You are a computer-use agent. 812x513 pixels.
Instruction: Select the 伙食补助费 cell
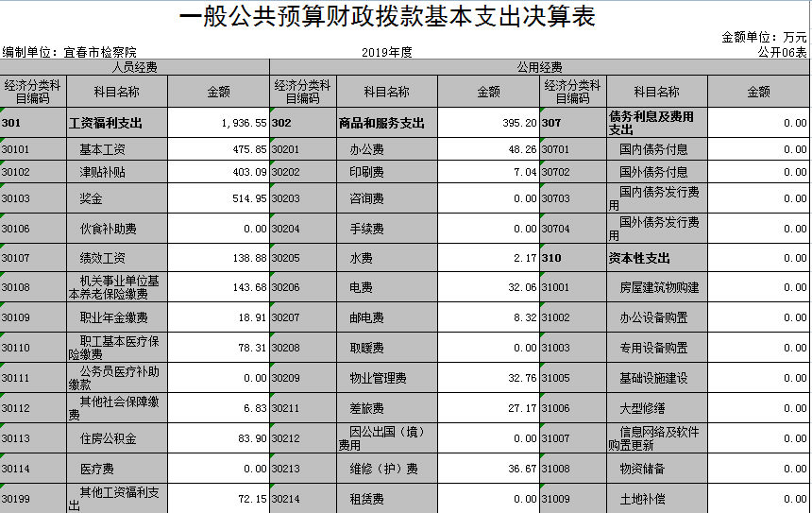(x=117, y=229)
